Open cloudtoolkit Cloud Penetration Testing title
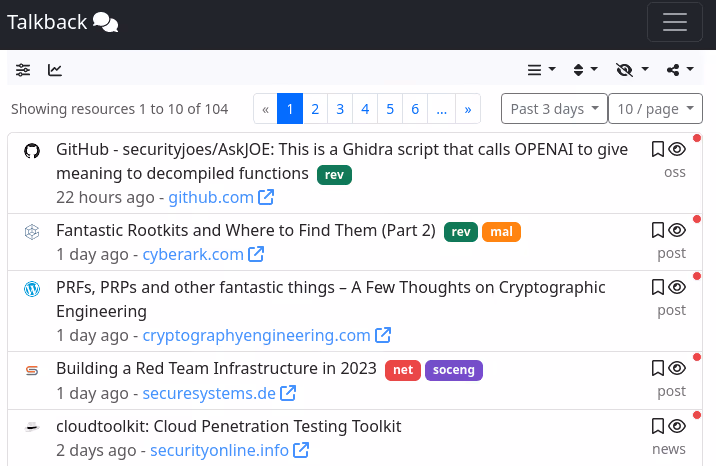The height and width of the screenshot is (466, 716). [229, 426]
